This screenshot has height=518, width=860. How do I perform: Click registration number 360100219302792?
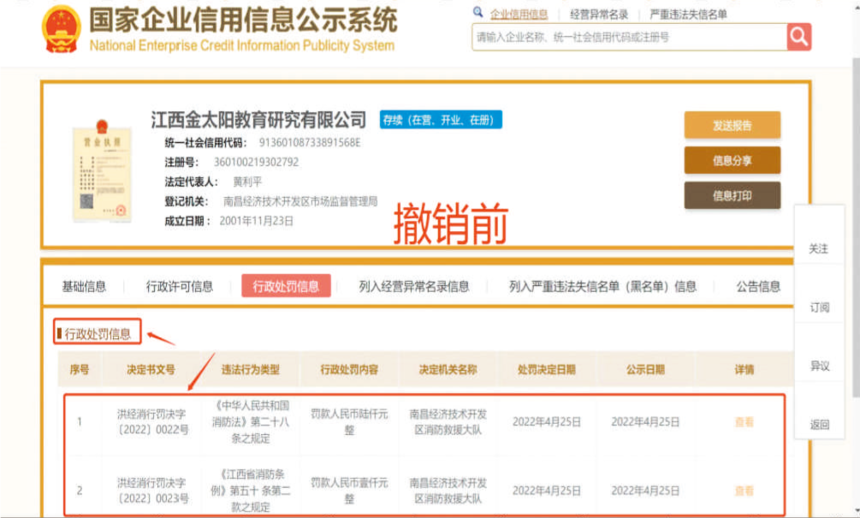point(256,162)
